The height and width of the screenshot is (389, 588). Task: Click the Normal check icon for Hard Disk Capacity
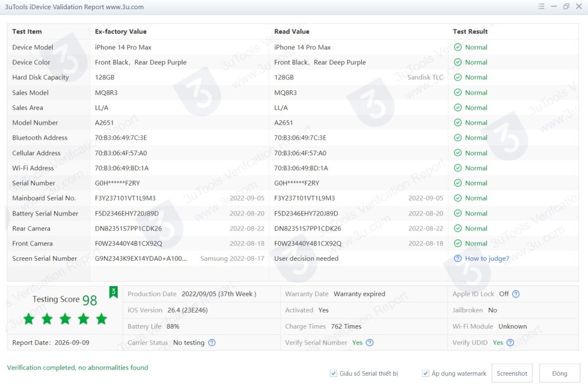(x=458, y=77)
